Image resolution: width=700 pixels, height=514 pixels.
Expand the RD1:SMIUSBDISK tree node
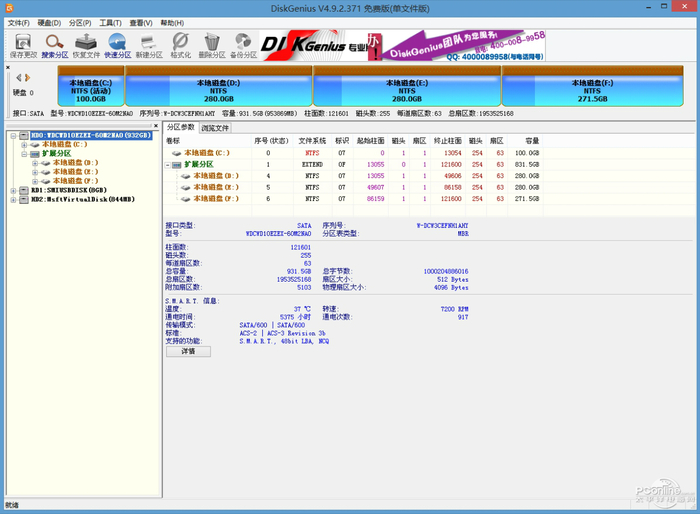[12, 190]
